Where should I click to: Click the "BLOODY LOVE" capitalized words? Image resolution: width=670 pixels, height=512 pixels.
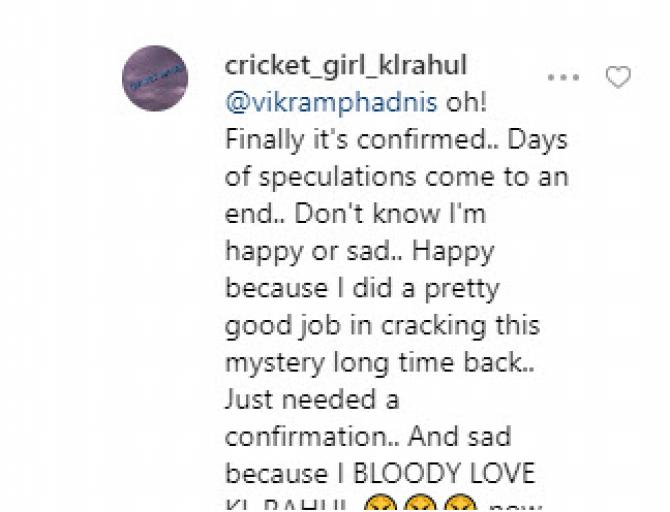444,474
